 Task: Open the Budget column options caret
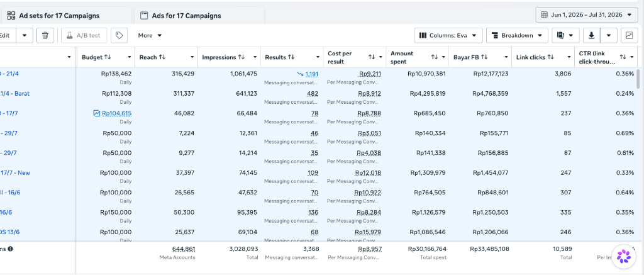coord(130,57)
